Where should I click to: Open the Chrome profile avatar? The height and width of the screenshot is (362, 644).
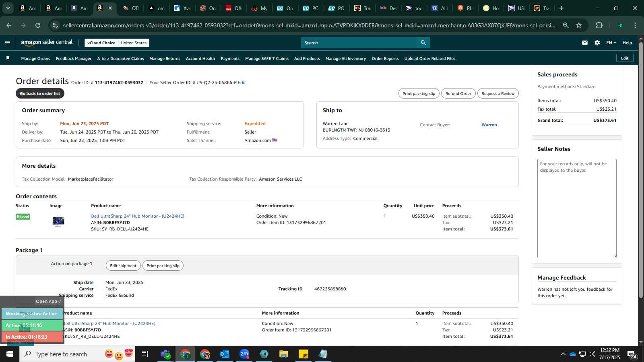pyautogui.click(x=620, y=25)
